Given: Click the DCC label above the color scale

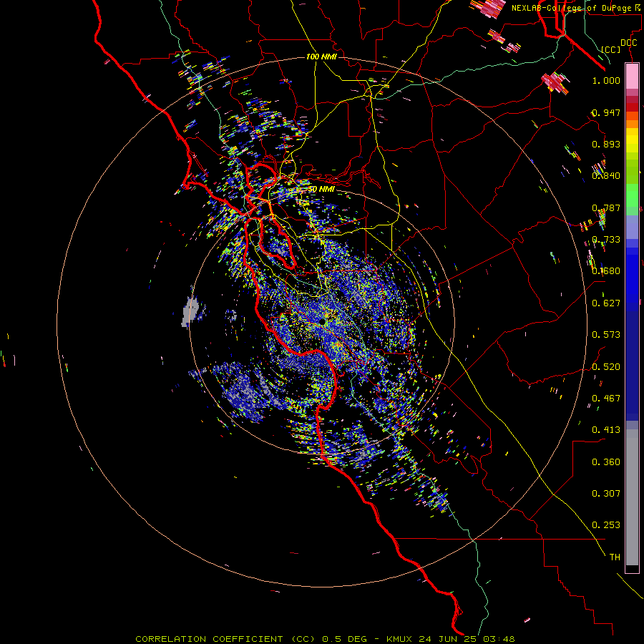Looking at the screenshot, I should (628, 43).
